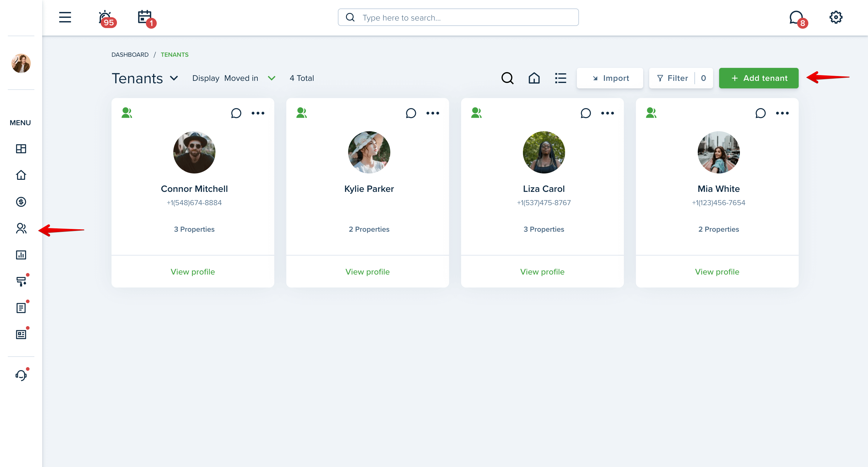Image resolution: width=868 pixels, height=467 pixels.
Task: Click Kylie Parker's profile photo
Action: pos(369,152)
